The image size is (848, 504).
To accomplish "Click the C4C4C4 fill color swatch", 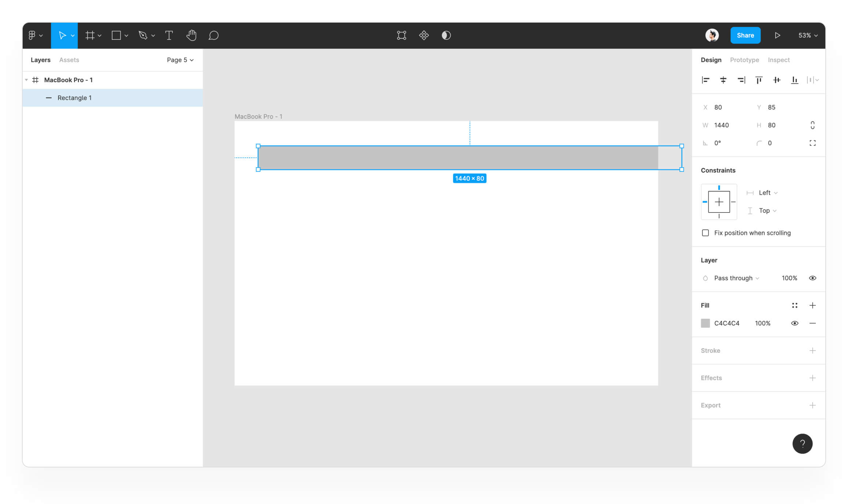I will [705, 323].
